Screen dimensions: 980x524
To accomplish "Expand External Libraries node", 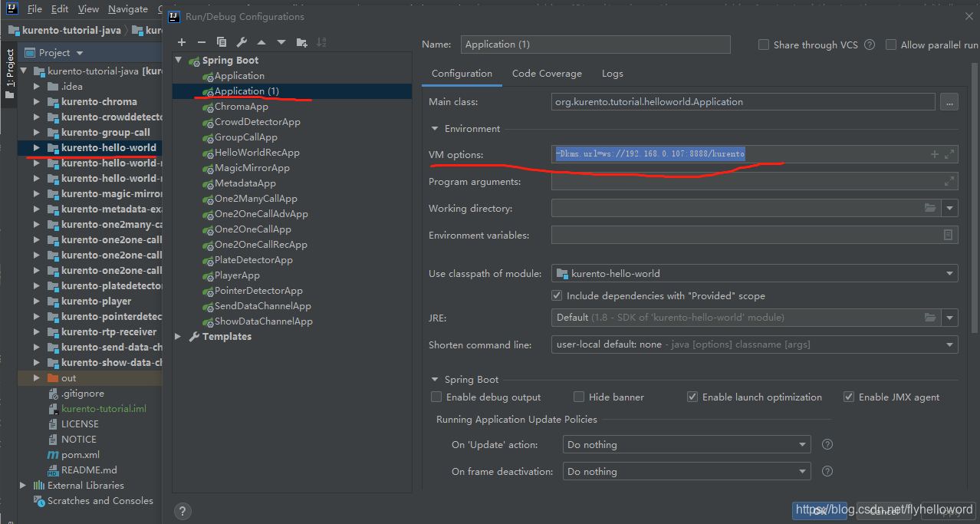I will click(24, 485).
